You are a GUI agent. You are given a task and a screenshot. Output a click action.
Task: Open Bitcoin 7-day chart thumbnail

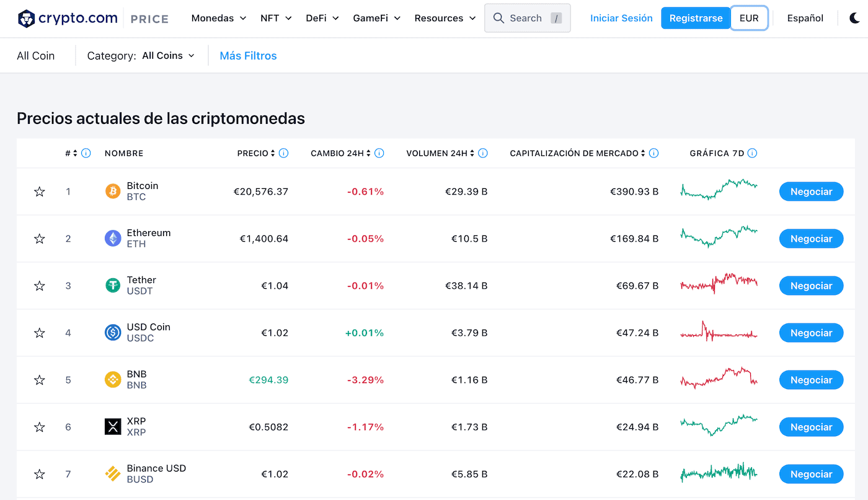[719, 189]
